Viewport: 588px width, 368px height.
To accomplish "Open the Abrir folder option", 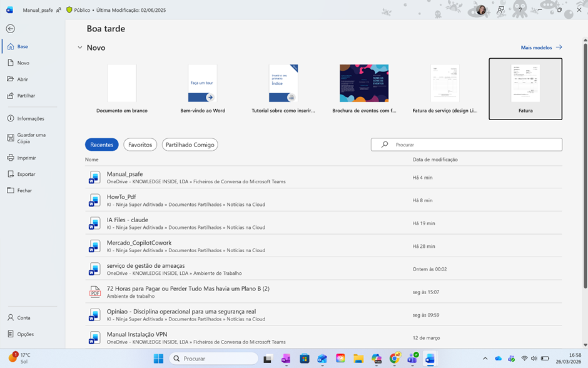I will [x=23, y=79].
